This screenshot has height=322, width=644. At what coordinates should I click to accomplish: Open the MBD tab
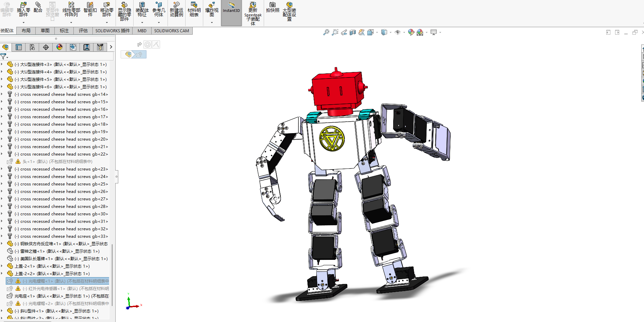[x=142, y=31]
